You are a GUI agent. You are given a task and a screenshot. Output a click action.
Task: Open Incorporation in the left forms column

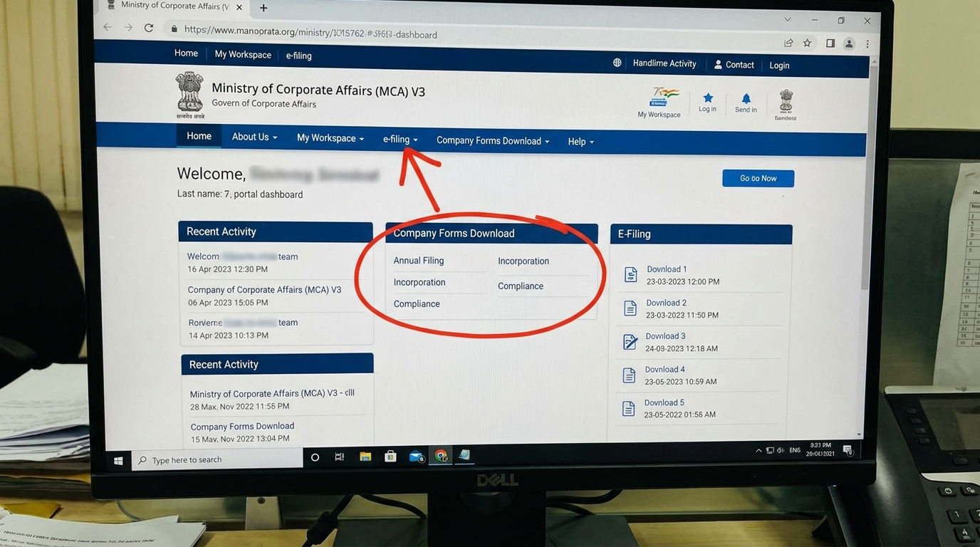[419, 282]
